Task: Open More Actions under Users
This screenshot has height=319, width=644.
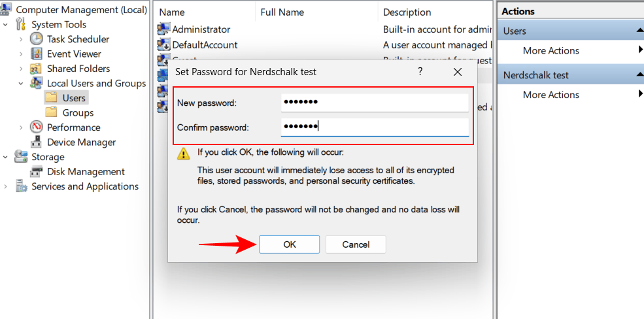Action: (x=551, y=50)
